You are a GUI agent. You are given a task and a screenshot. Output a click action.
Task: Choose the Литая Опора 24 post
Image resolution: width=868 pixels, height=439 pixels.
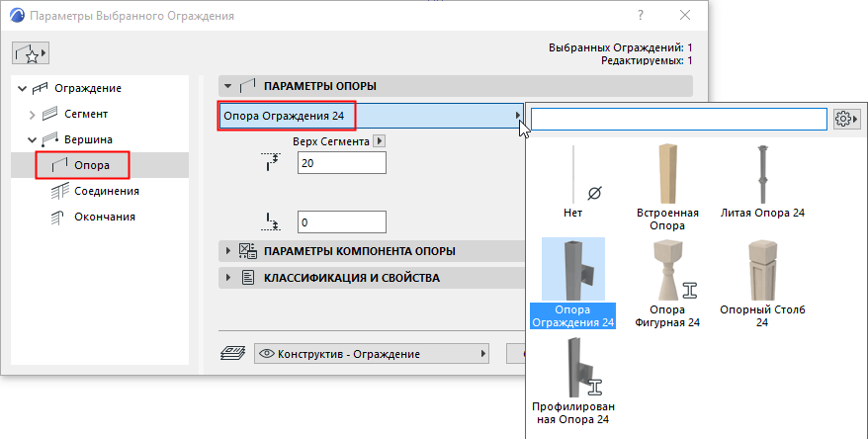pos(762,181)
